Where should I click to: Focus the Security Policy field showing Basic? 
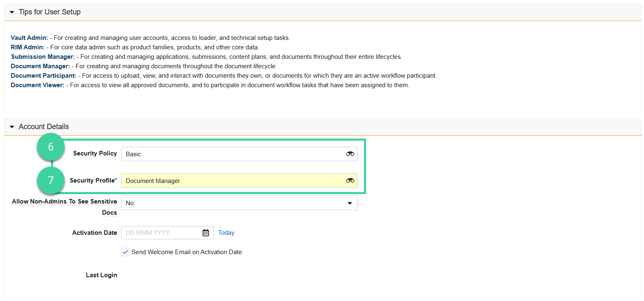(x=239, y=154)
